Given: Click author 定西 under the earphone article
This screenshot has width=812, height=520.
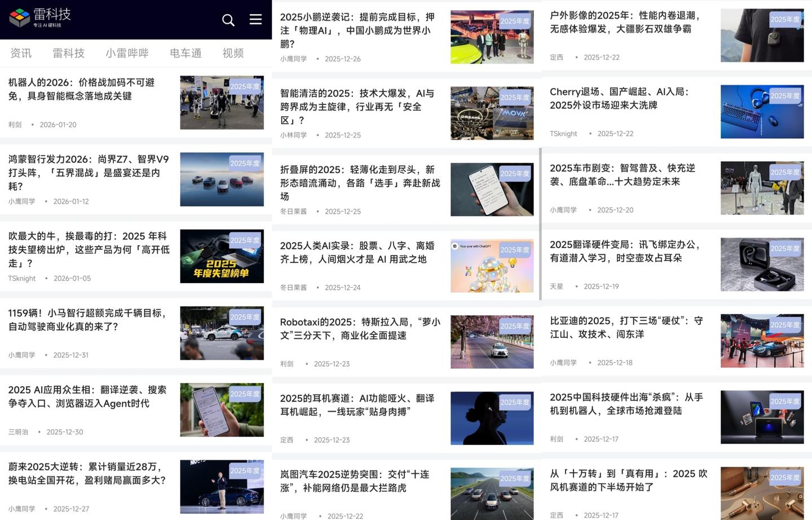Looking at the screenshot, I should pyautogui.click(x=287, y=440).
